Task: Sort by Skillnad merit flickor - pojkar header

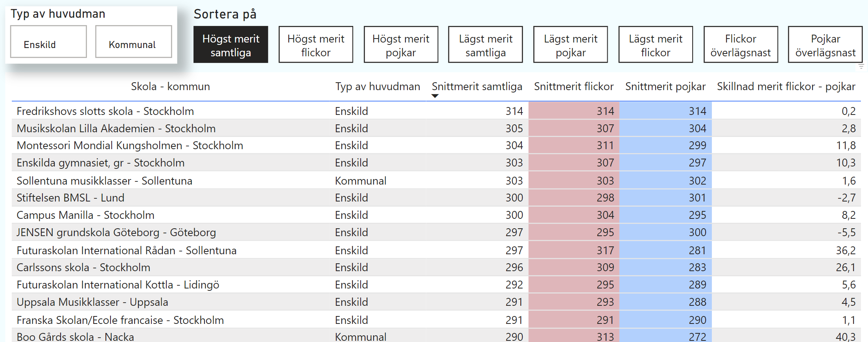Action: point(786,87)
